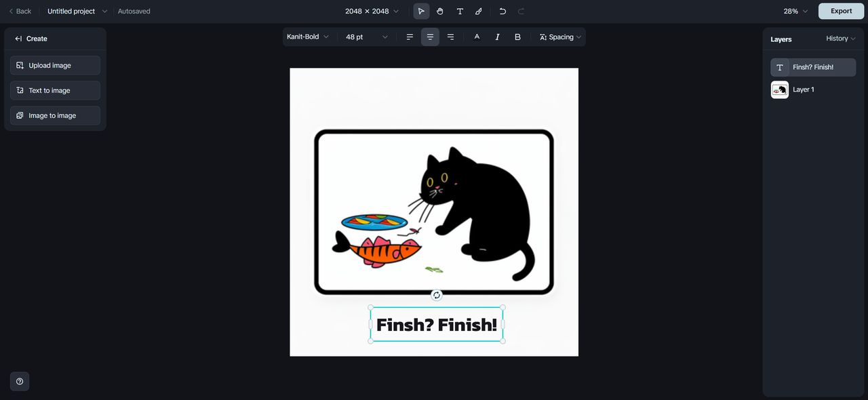
Task: Align text to the left
Action: [x=410, y=37]
